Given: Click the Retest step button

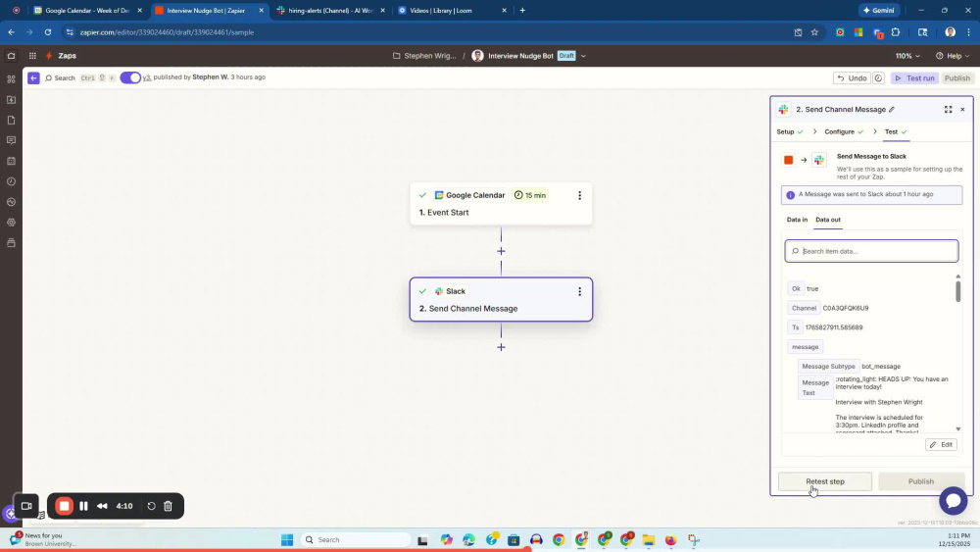Looking at the screenshot, I should click(x=825, y=481).
